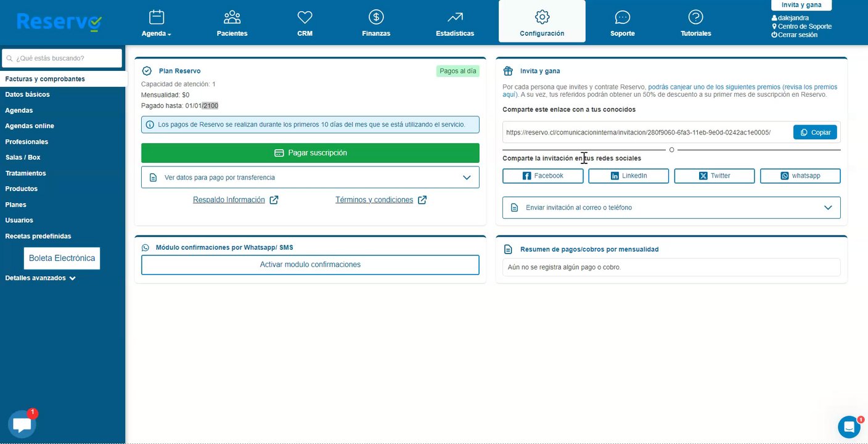Open the Agenda calendar icon menu
868x444 pixels.
click(157, 17)
